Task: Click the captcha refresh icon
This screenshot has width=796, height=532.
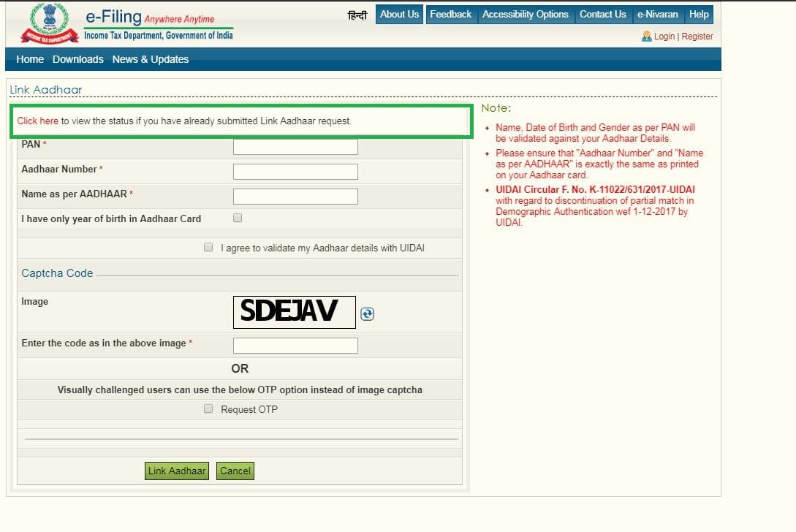Action: [367, 314]
